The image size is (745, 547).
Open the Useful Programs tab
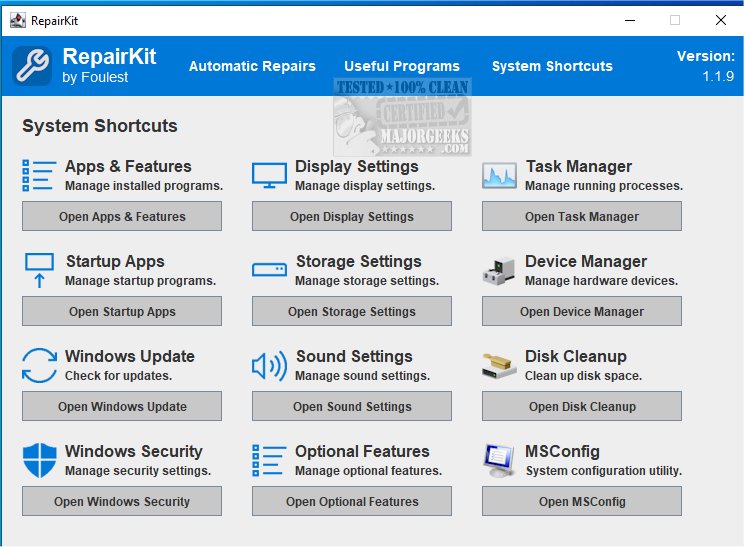tap(402, 66)
